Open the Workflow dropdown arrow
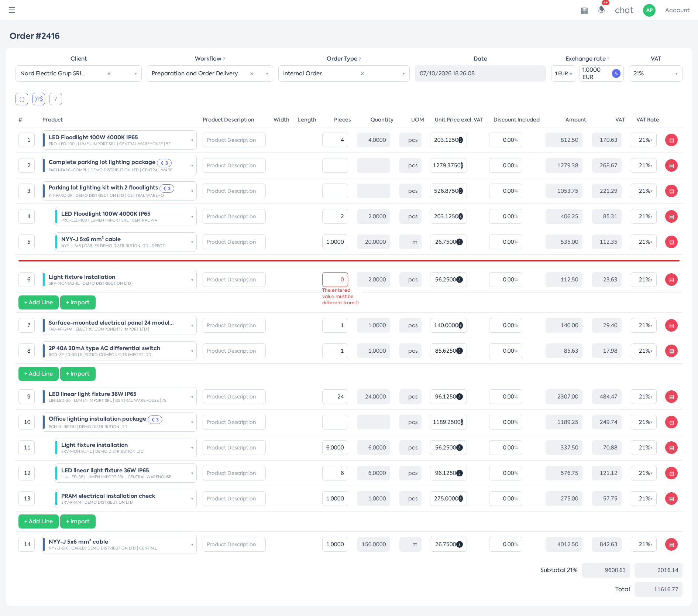The image size is (698, 616). click(x=267, y=74)
